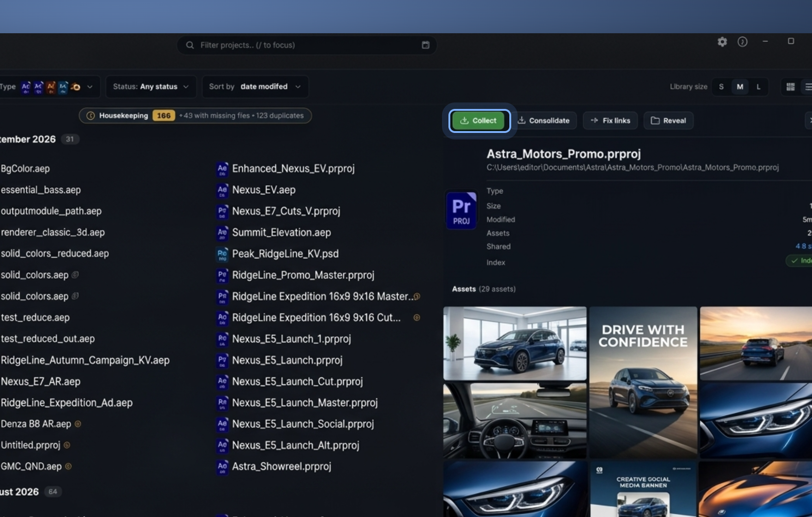
Task: Toggle the orange Blender-style type filter icon
Action: point(76,87)
